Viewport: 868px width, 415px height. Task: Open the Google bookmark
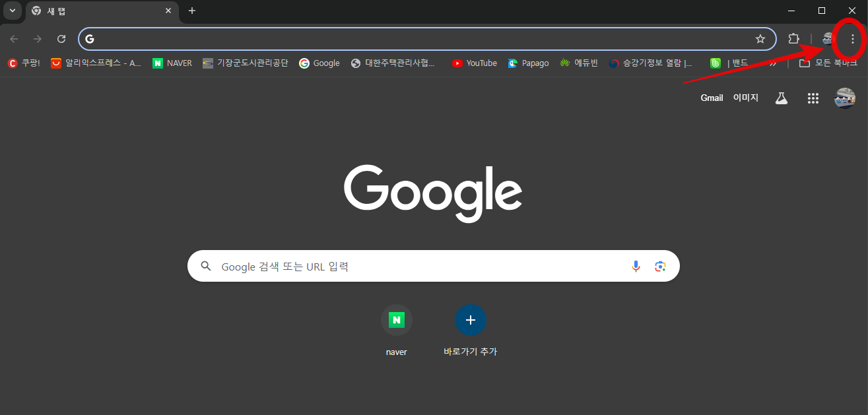pyautogui.click(x=319, y=63)
